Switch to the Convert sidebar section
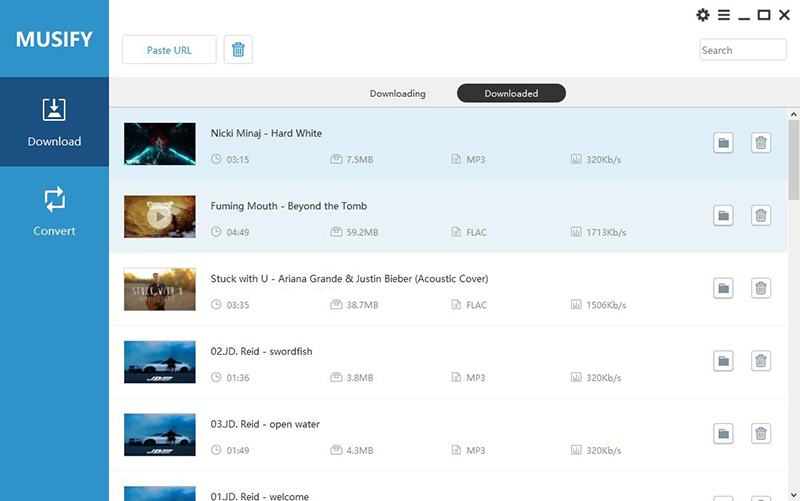 pos(54,211)
